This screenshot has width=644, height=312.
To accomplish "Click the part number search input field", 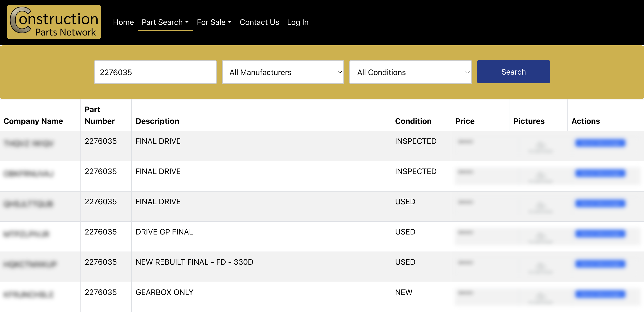I will 155,72.
